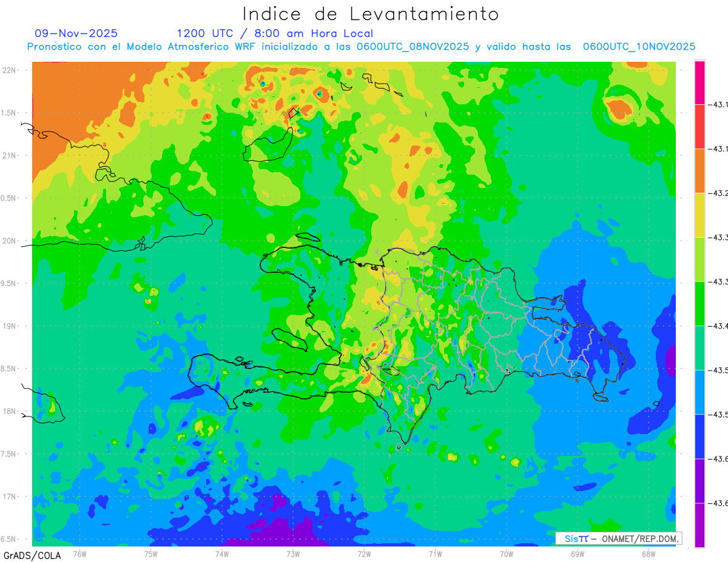Click the '17N' latitude label

9,497
